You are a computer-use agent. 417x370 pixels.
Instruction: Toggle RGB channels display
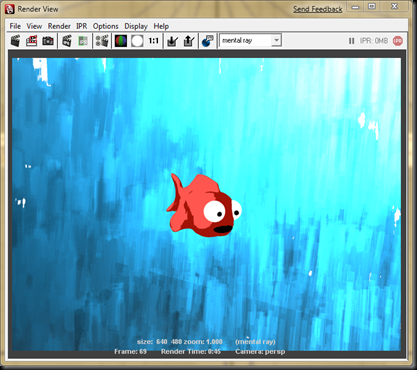121,41
